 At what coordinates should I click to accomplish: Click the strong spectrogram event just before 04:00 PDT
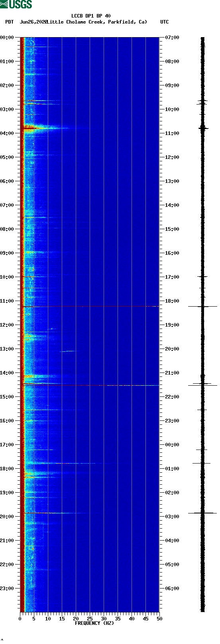[x=46, y=128]
